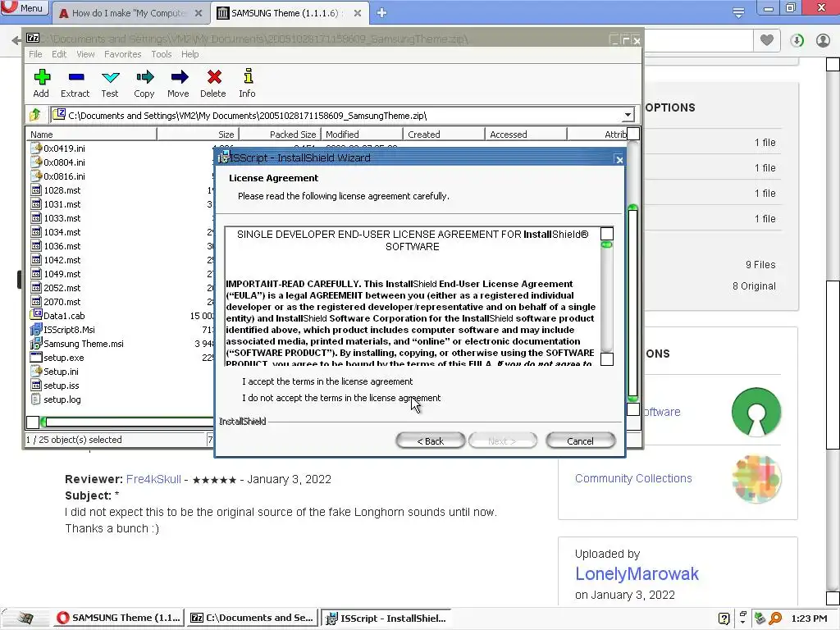Click the ISScript - InstallShield taskbar button
The image size is (840, 630).
click(x=387, y=618)
